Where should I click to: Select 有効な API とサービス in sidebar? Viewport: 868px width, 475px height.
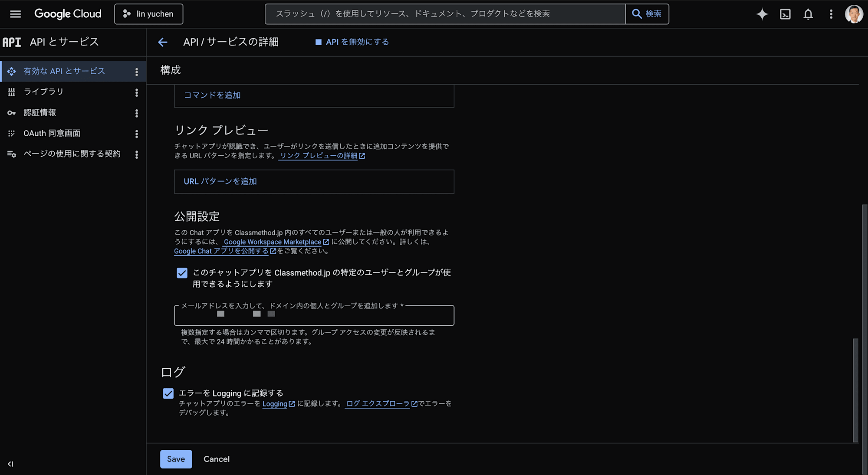[64, 71]
